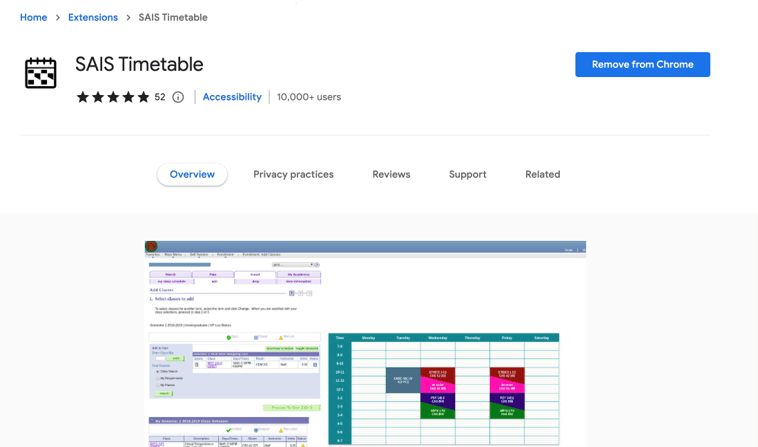Viewport: 758px width, 447px height.
Task: Click the '52' rating count
Action: pos(160,97)
